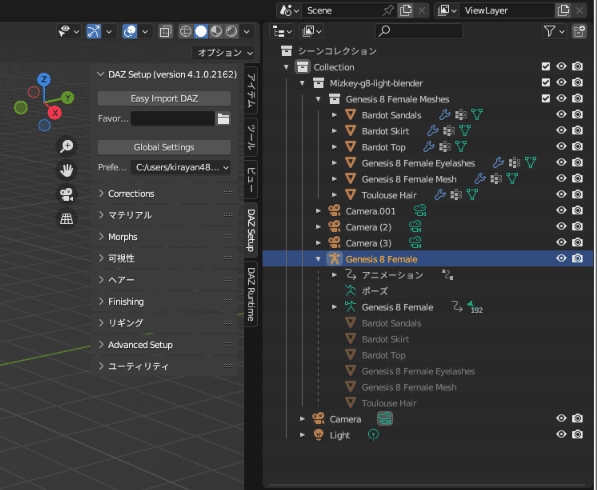Click camera data icon beside Camera.001
The height and width of the screenshot is (490, 597).
click(420, 211)
